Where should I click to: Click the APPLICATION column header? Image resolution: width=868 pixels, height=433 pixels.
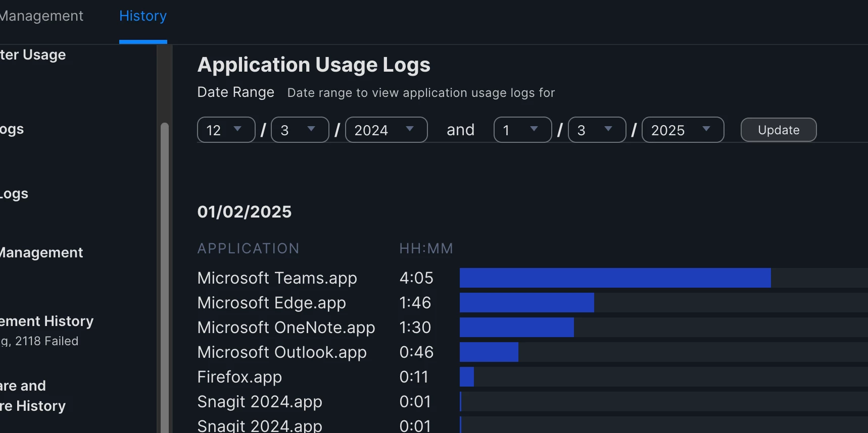coord(249,248)
